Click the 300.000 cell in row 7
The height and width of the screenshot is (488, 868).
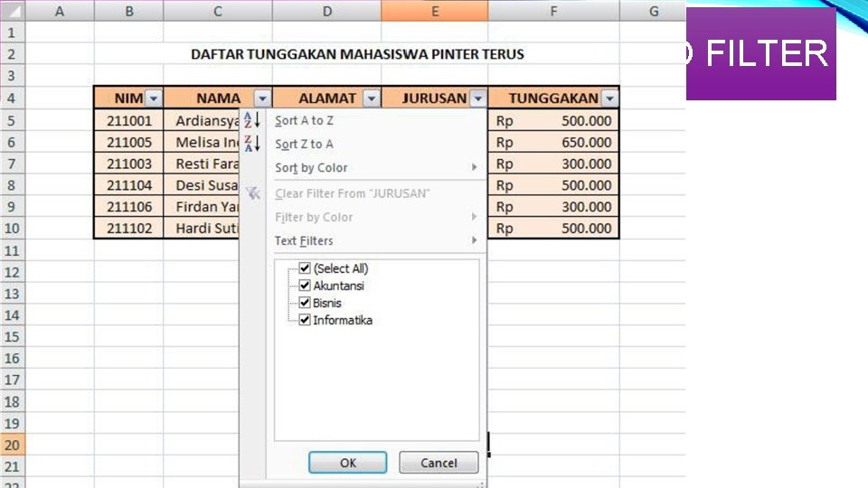553,164
